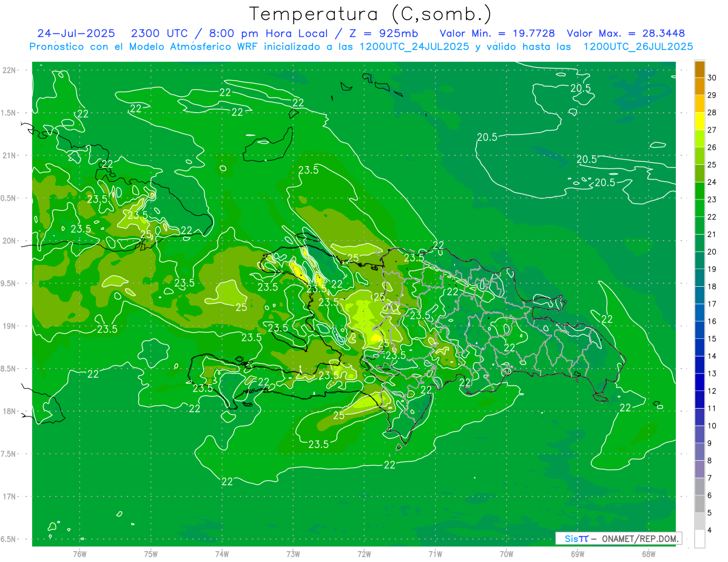Click the legend value 14
728x562 pixels.
tap(712, 356)
